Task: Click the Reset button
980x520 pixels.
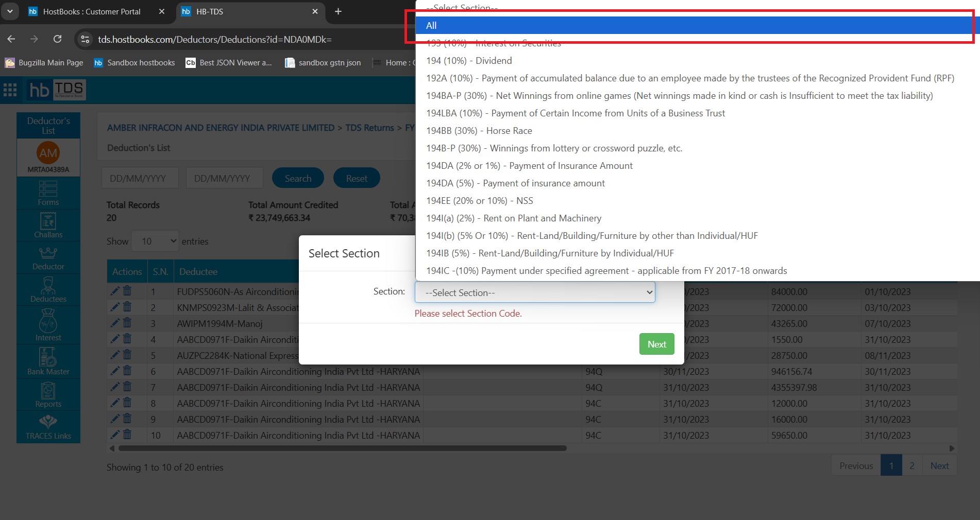Action: tap(357, 178)
